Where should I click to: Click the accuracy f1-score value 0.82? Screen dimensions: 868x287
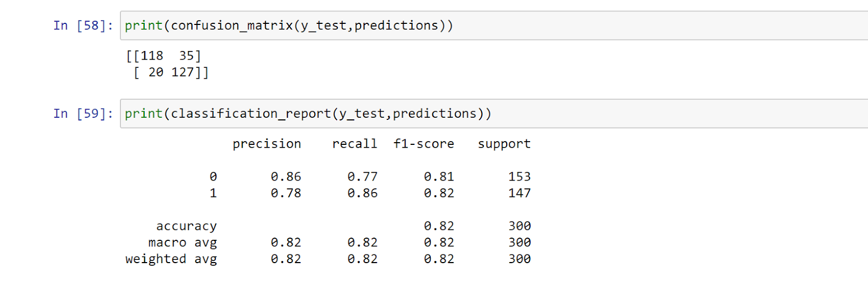pyautogui.click(x=439, y=226)
